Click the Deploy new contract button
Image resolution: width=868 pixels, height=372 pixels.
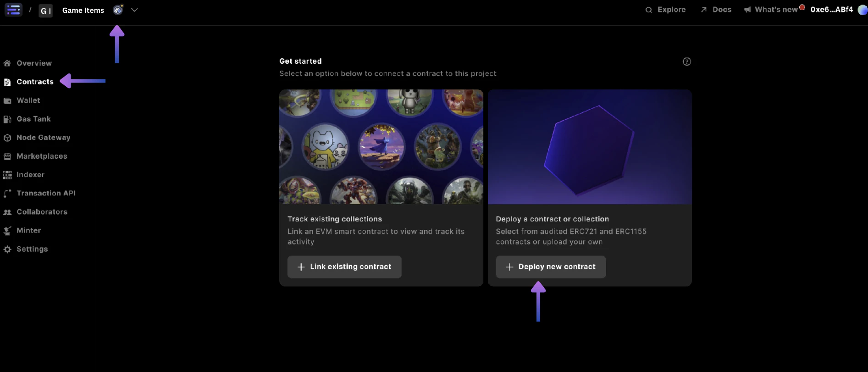click(551, 267)
